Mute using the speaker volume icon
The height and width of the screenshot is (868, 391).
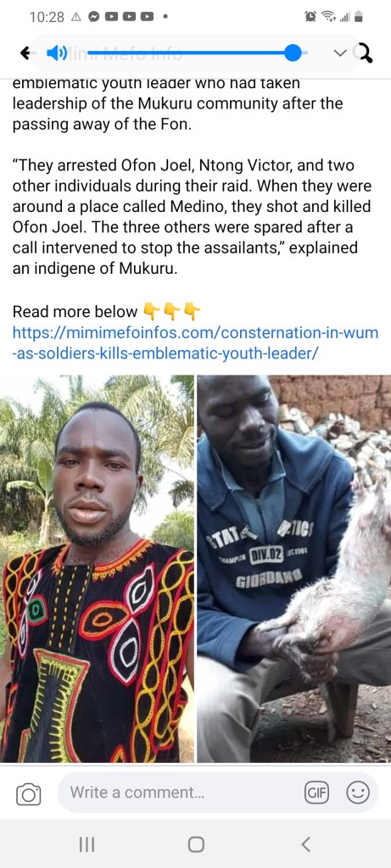pos(57,53)
